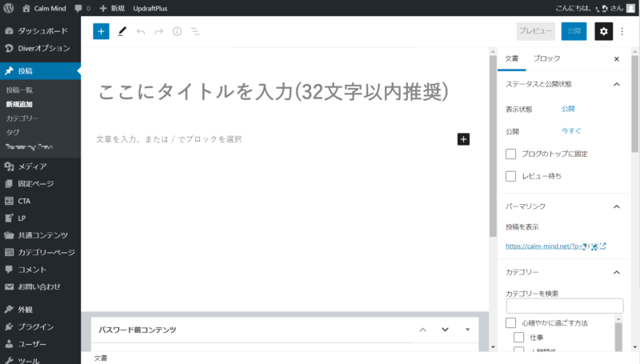
Task: Open ユーザー in the sidebar
Action: [41, 343]
